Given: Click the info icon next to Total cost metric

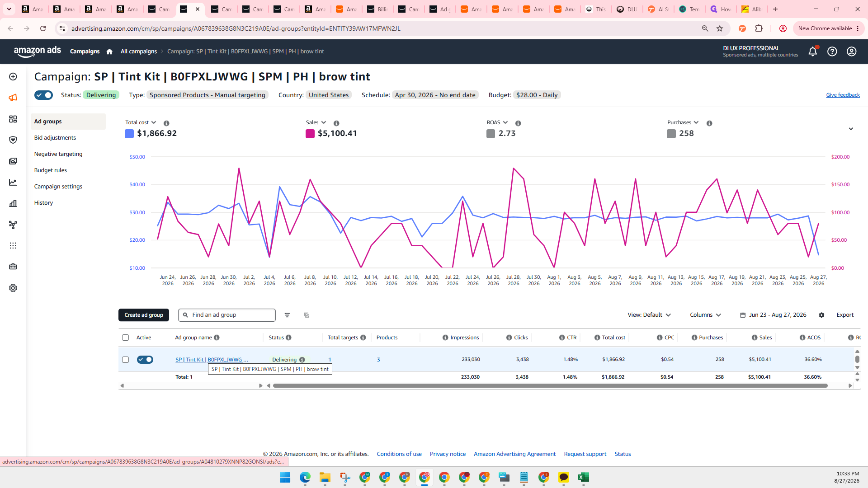Looking at the screenshot, I should point(166,123).
